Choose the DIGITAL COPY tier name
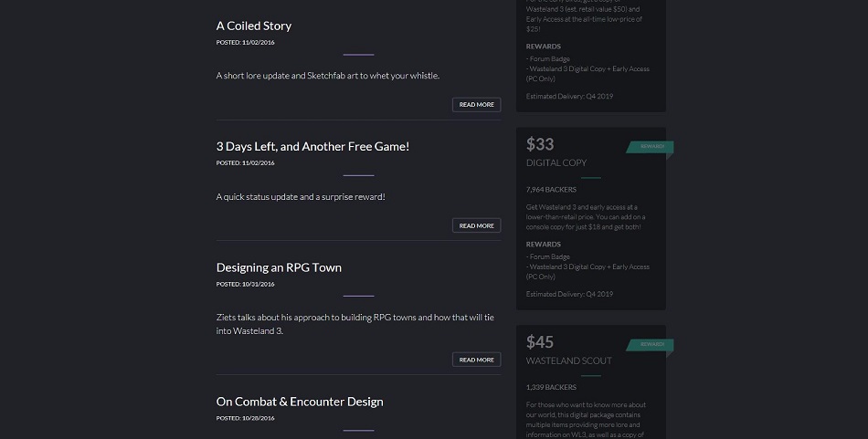The width and height of the screenshot is (868, 439). [556, 163]
